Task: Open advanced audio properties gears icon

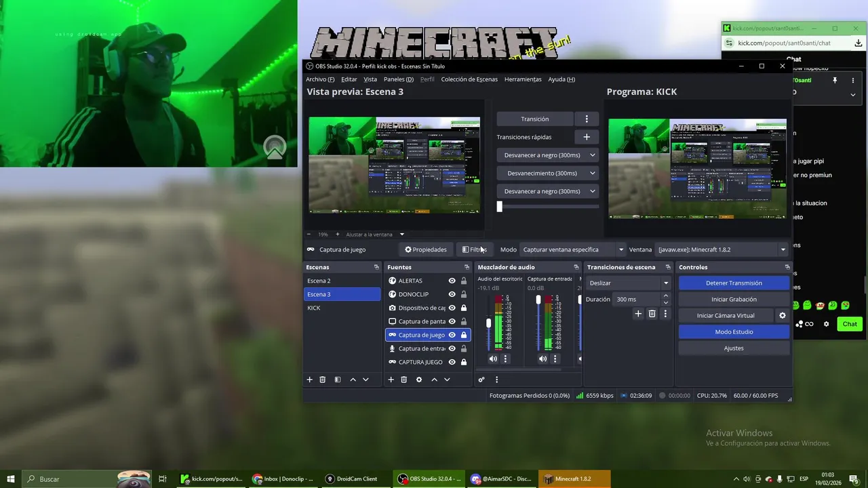Action: [481, 380]
